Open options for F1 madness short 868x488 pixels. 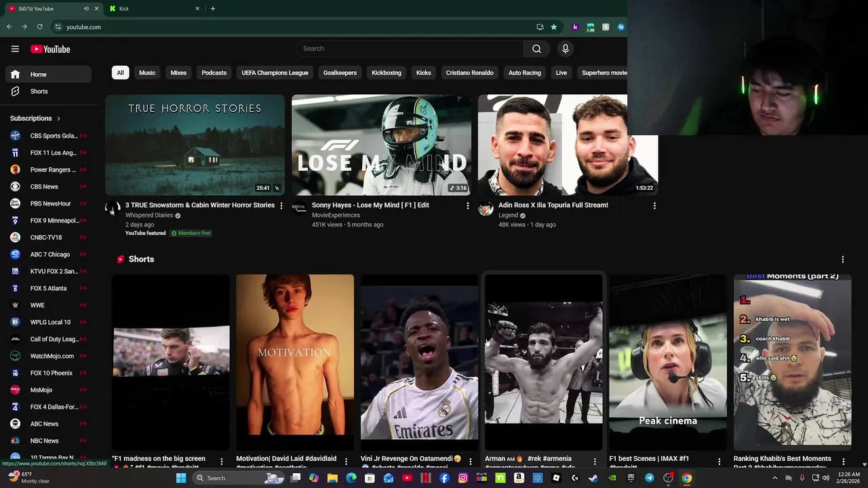(221, 462)
